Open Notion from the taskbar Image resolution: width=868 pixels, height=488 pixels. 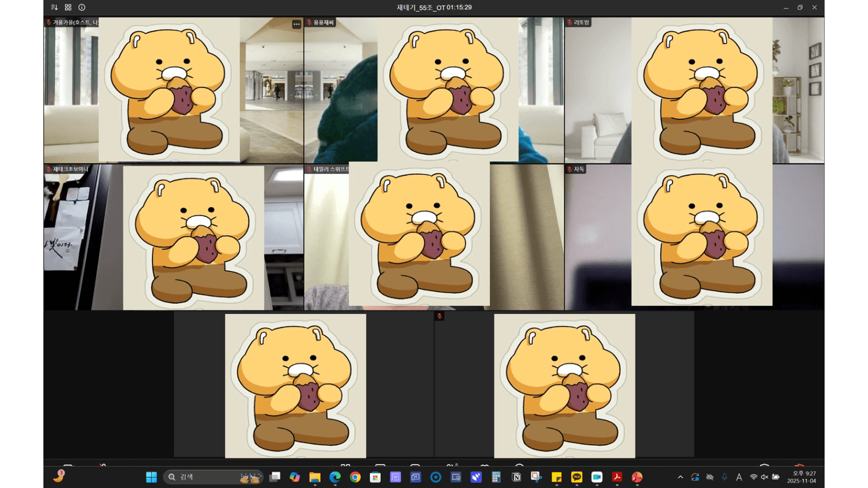[x=516, y=477]
